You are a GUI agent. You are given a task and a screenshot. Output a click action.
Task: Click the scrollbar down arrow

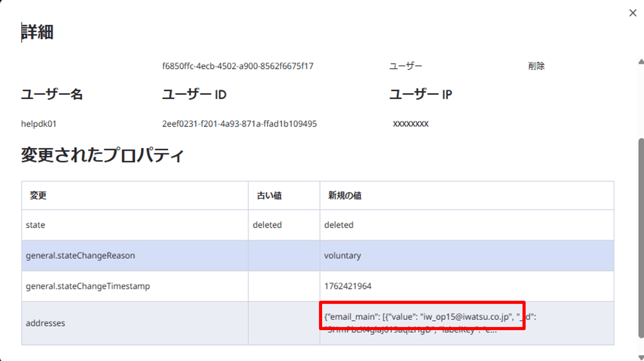641,357
